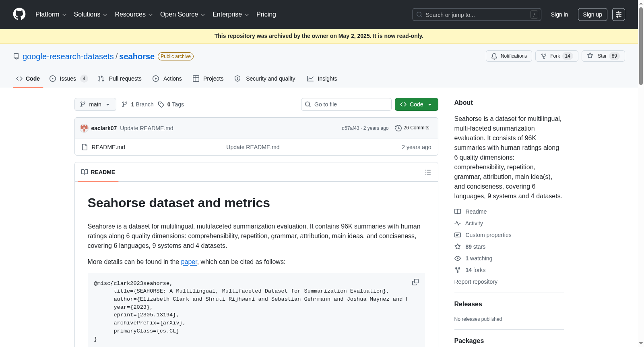The image size is (644, 347).
Task: Click the Notifications button
Action: click(x=509, y=56)
